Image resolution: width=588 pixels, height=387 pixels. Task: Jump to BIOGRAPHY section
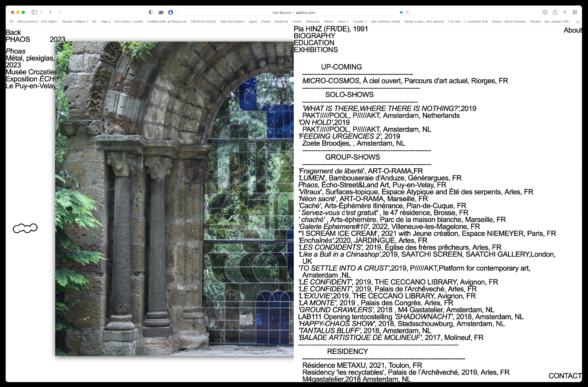(314, 36)
